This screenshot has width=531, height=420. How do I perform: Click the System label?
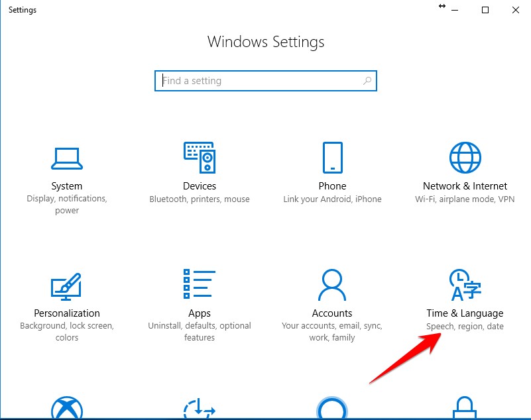click(67, 185)
